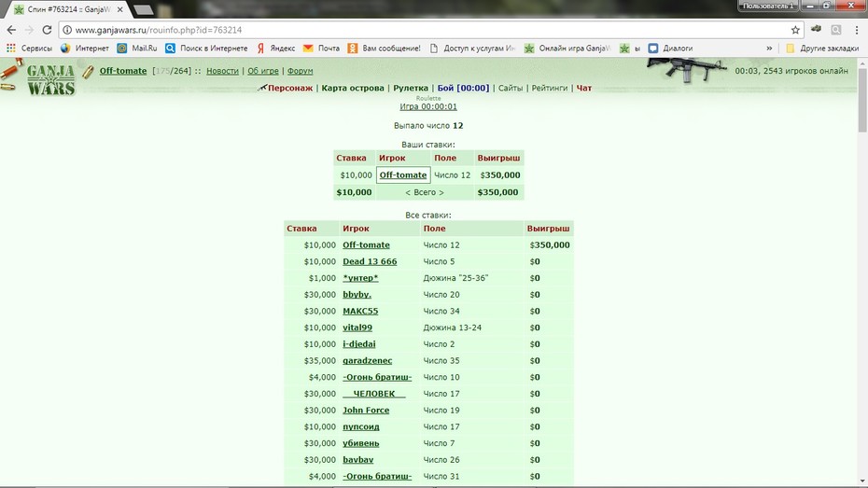868x488 pixels.
Task: Open the Другие закладки folder
Action: click(822, 49)
